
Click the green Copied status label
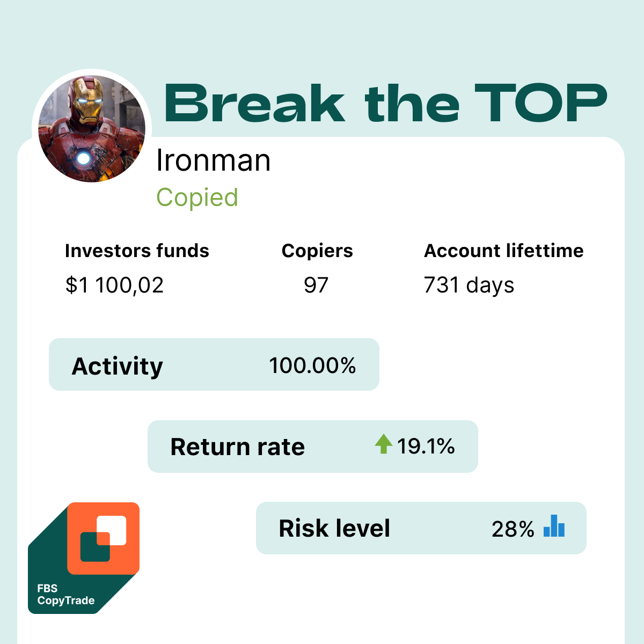click(x=197, y=197)
